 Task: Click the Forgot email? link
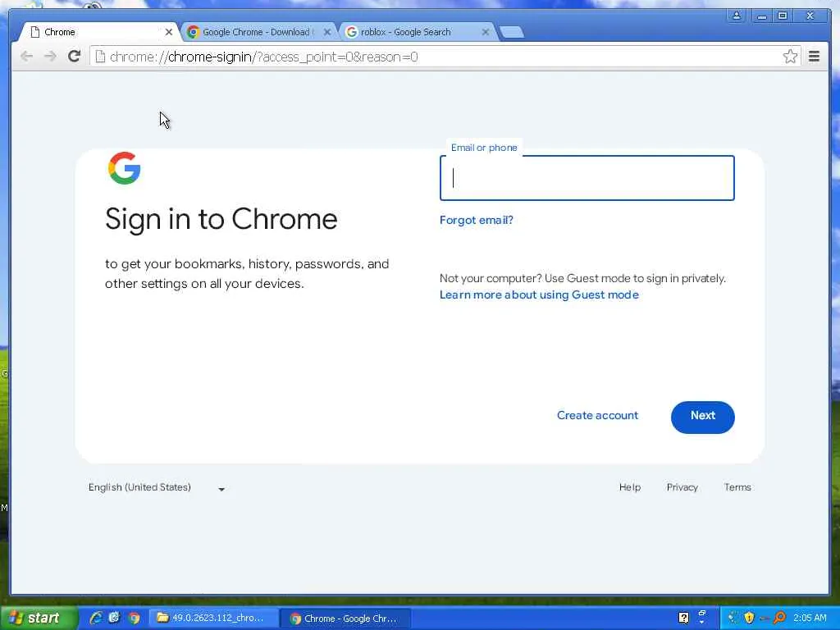pyautogui.click(x=477, y=220)
